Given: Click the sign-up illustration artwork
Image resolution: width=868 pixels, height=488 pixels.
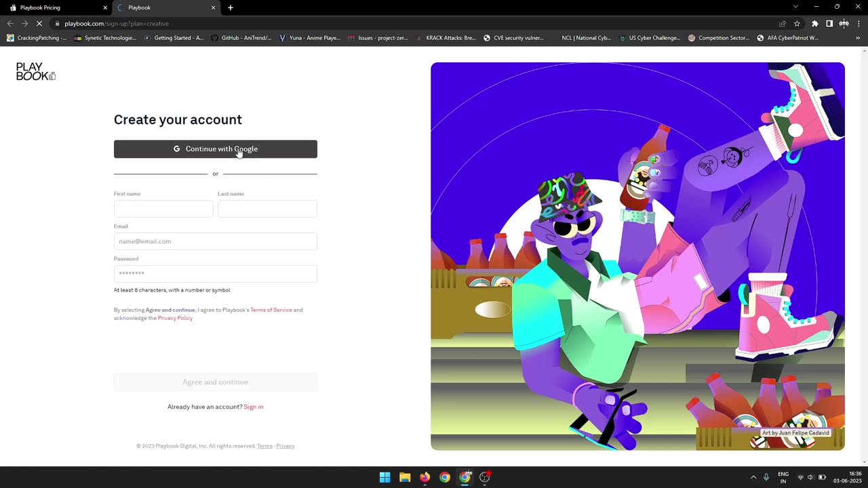Looking at the screenshot, I should [637, 256].
